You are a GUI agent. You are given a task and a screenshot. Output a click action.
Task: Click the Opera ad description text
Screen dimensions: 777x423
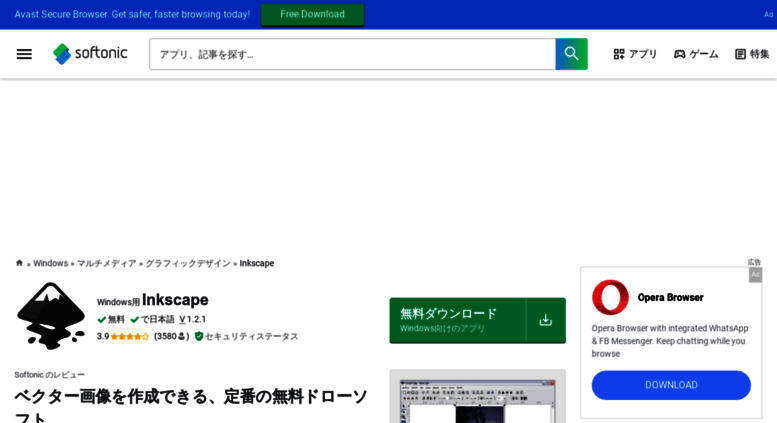coord(669,341)
